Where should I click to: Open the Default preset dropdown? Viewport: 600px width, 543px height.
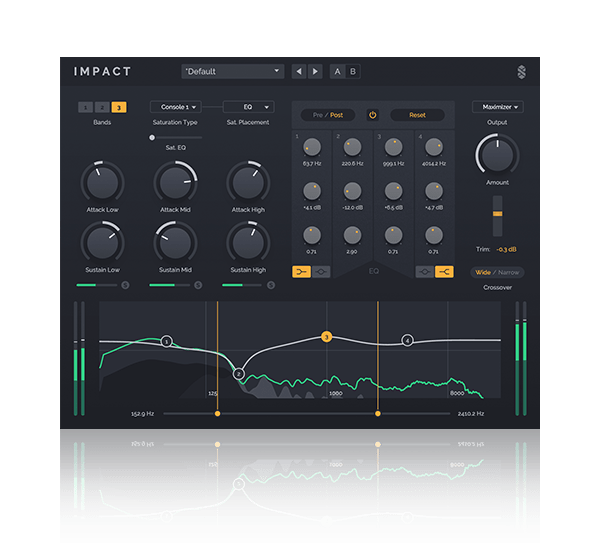tap(233, 72)
